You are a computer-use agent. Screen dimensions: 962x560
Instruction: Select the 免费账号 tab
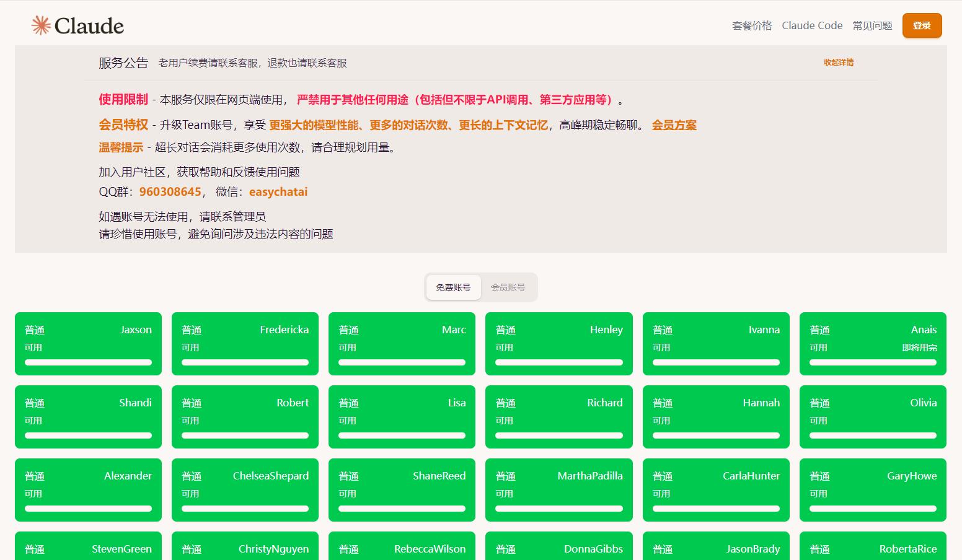[453, 287]
